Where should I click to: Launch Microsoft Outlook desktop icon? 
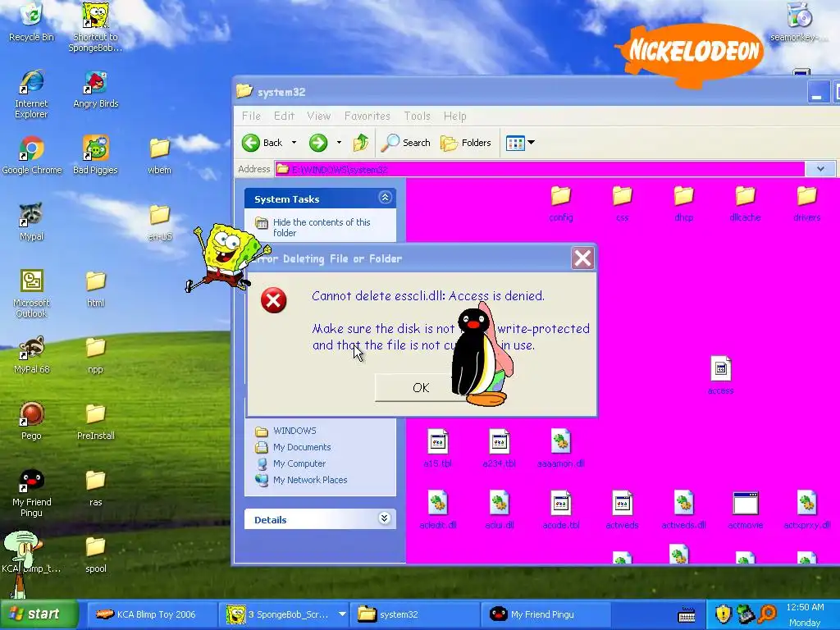pos(32,293)
